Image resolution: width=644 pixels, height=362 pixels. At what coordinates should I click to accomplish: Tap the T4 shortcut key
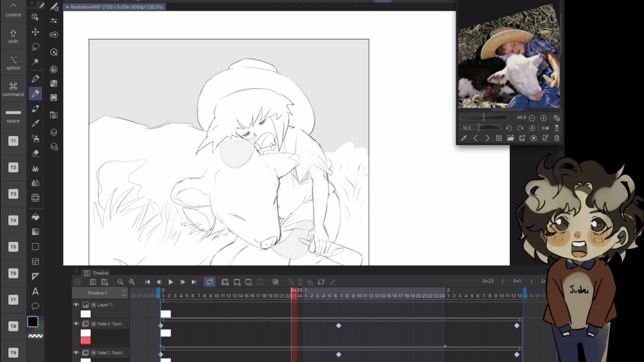[13, 220]
